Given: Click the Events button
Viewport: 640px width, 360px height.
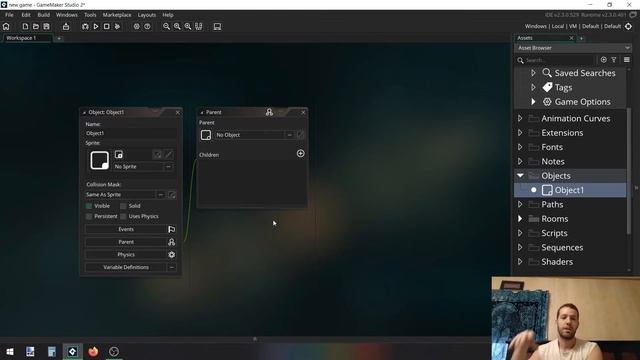Looking at the screenshot, I should click(126, 229).
